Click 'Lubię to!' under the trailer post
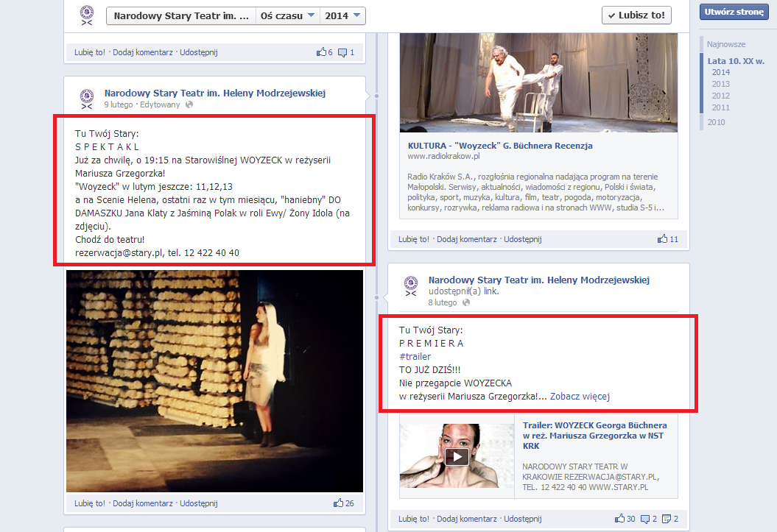 [414, 519]
